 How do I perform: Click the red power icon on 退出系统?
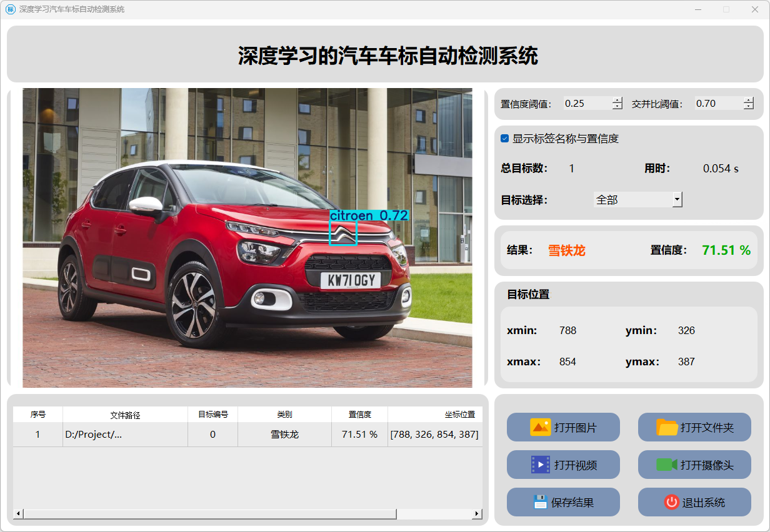point(671,502)
